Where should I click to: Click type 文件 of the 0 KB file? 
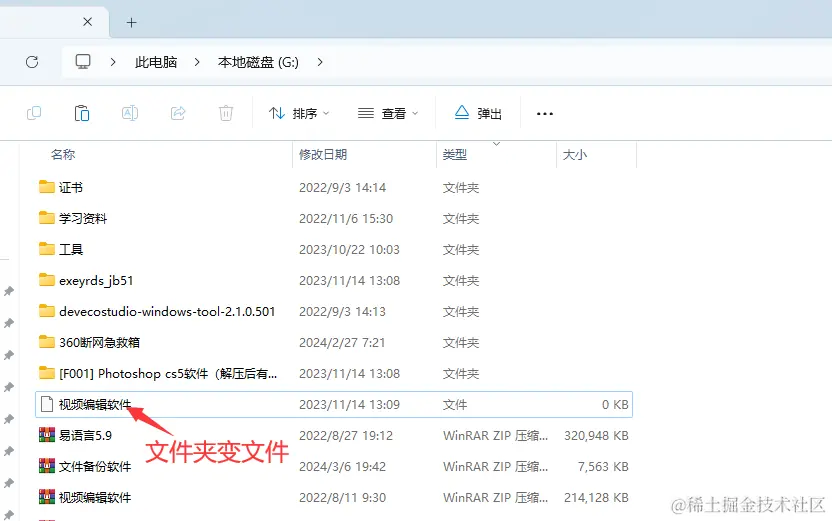click(x=455, y=405)
